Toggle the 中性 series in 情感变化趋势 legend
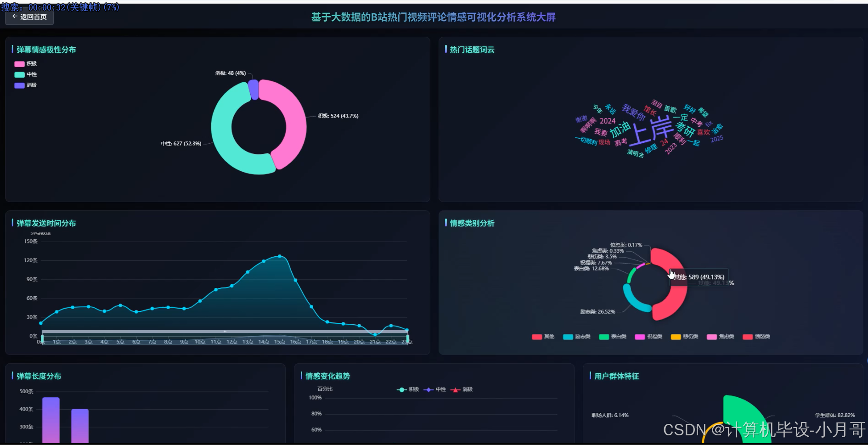Image resolution: width=868 pixels, height=445 pixels. coord(434,389)
